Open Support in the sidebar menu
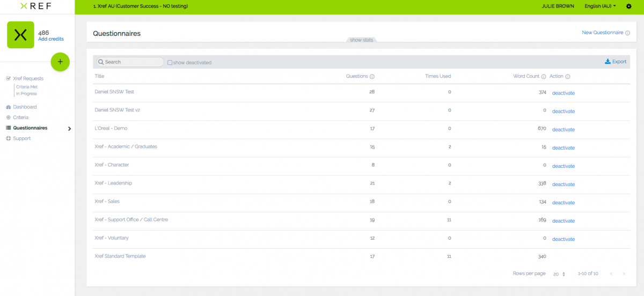644x296 pixels. point(21,138)
